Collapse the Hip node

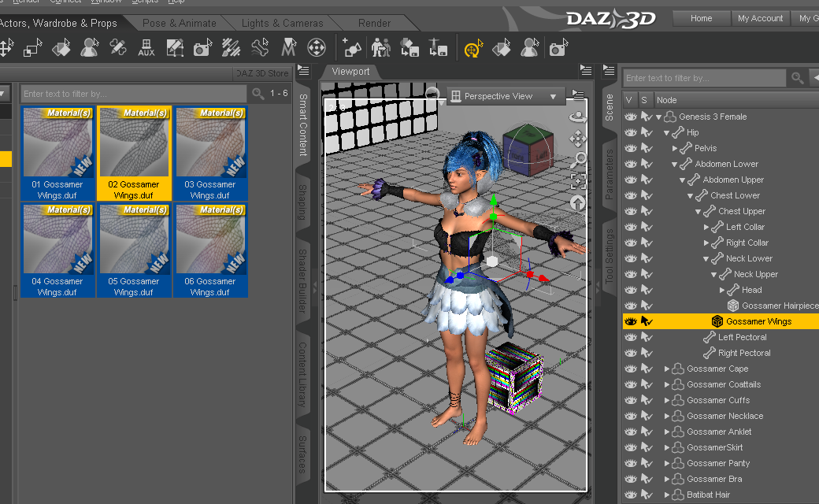point(666,132)
